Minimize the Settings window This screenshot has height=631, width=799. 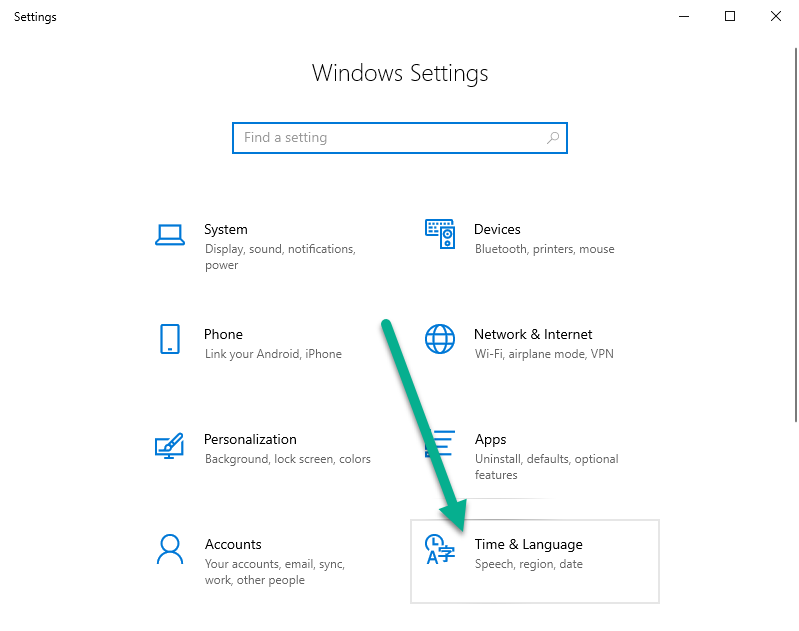pos(684,16)
